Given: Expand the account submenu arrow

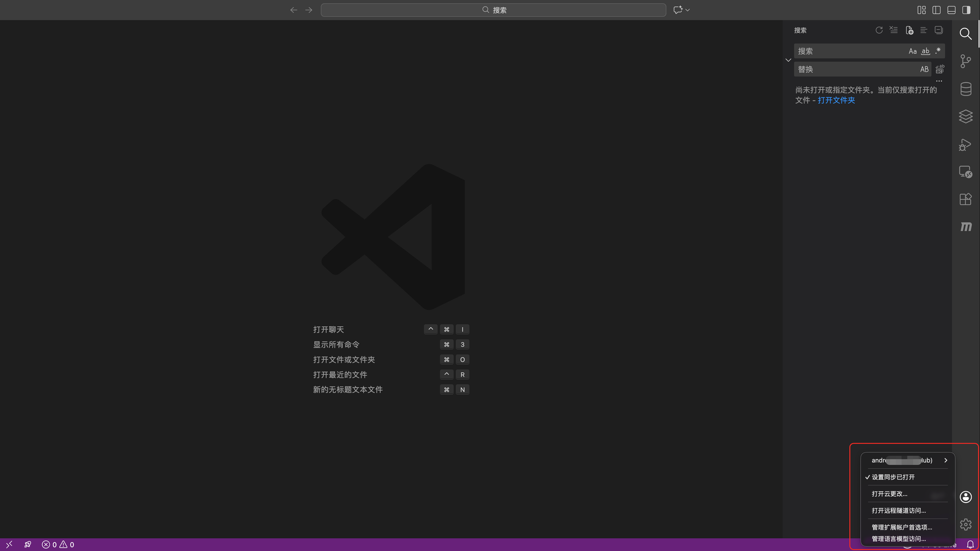Looking at the screenshot, I should click(945, 460).
